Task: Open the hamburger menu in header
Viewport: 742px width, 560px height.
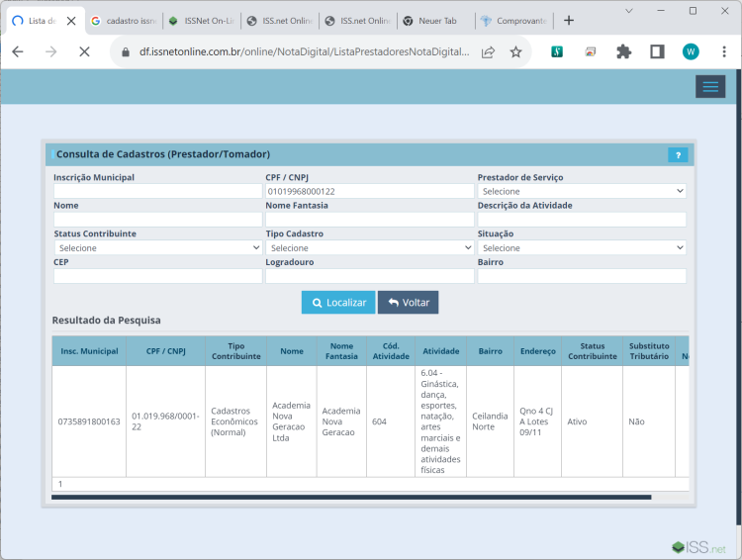Action: pos(709,87)
